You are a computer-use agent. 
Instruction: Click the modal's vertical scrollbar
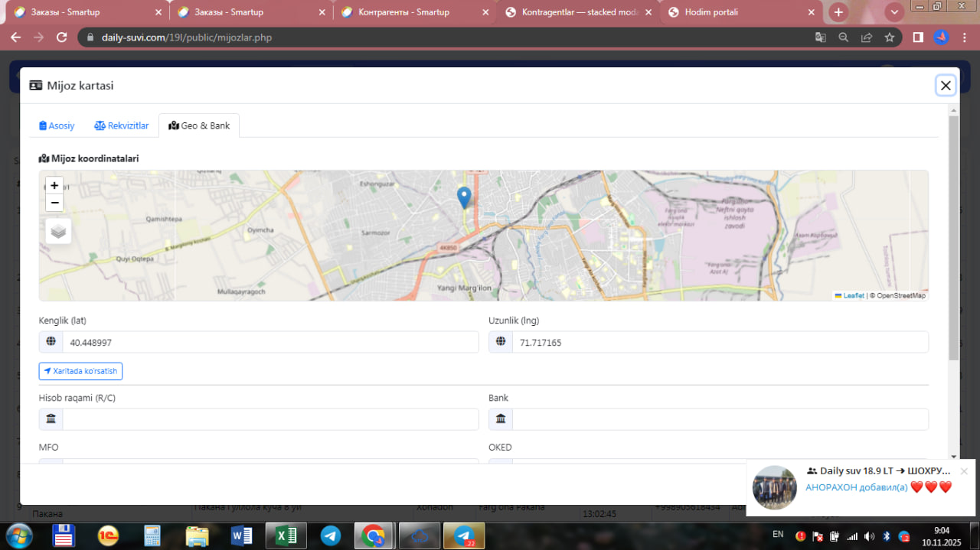pyautogui.click(x=953, y=239)
